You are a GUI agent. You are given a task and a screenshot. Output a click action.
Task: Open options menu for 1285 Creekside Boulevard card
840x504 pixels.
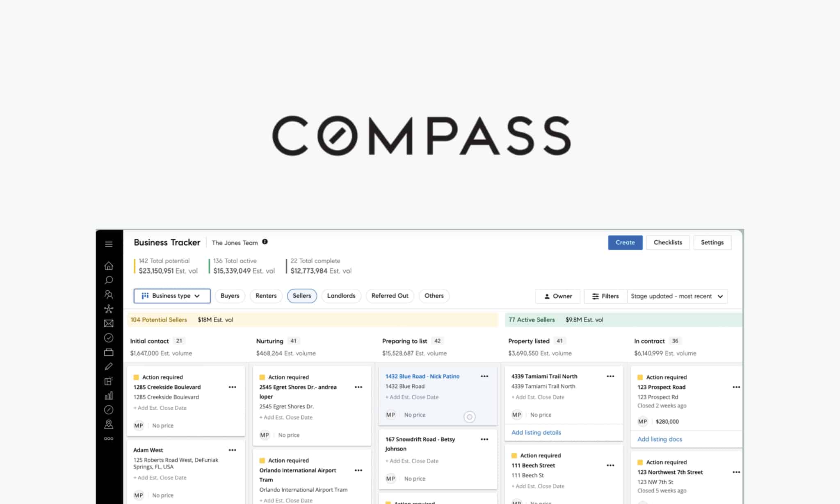[x=233, y=387]
